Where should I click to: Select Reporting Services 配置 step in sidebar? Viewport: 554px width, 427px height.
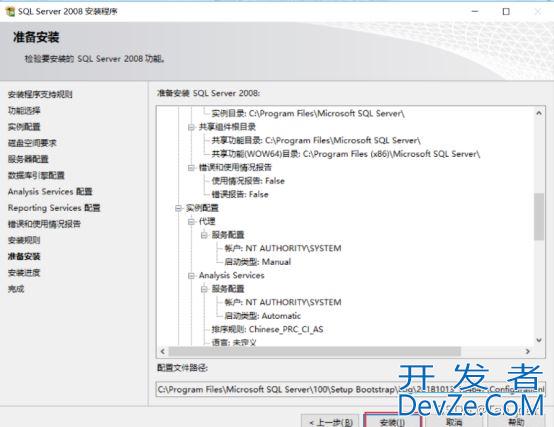tap(54, 208)
